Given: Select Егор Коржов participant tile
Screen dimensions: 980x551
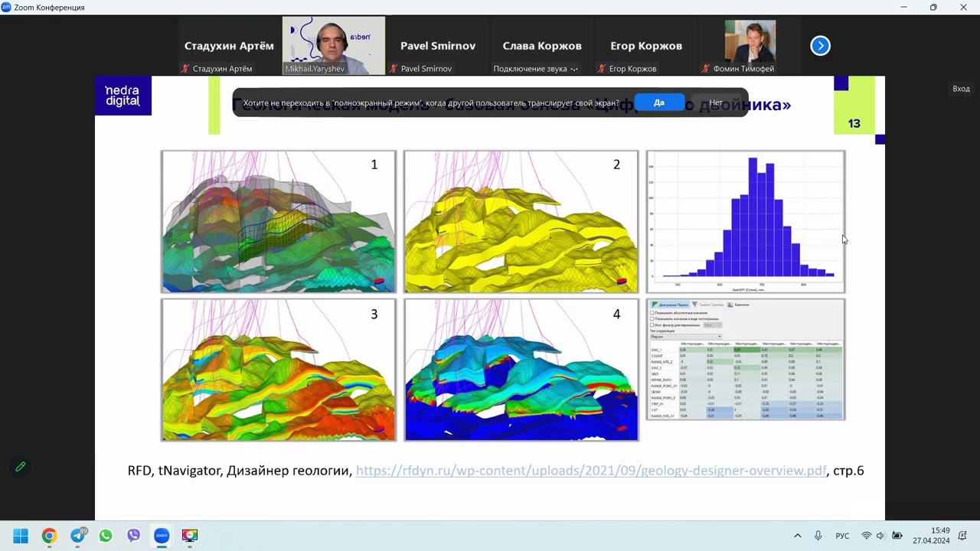Looking at the screenshot, I should [646, 46].
